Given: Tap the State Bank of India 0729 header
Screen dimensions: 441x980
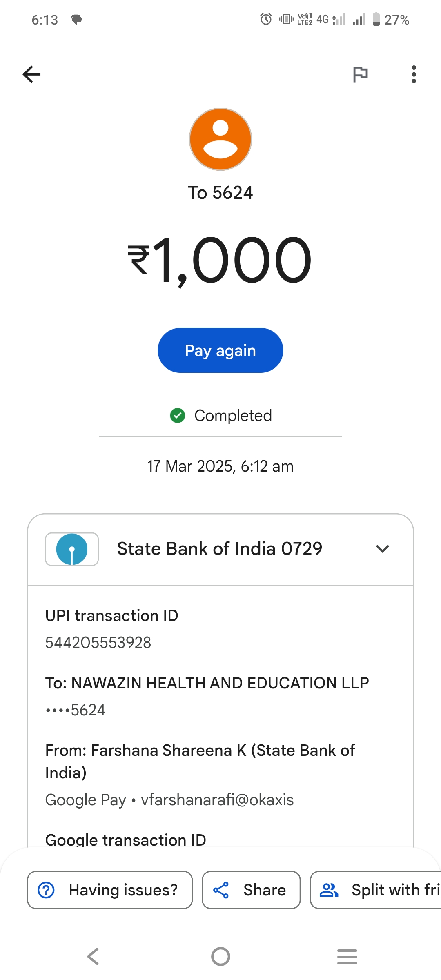Looking at the screenshot, I should (x=220, y=549).
